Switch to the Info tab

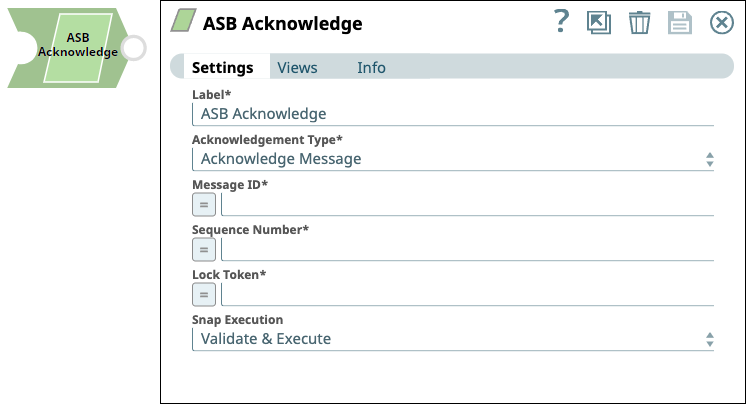click(371, 68)
